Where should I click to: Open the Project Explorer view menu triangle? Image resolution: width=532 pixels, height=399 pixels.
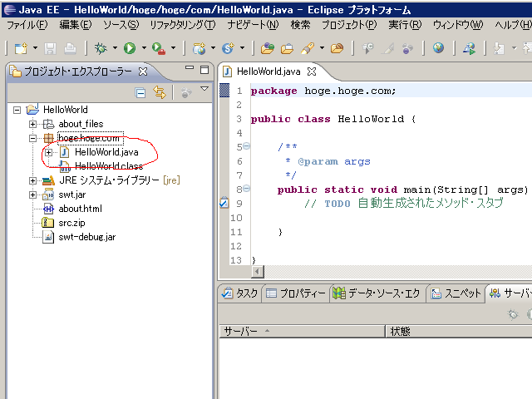click(204, 89)
